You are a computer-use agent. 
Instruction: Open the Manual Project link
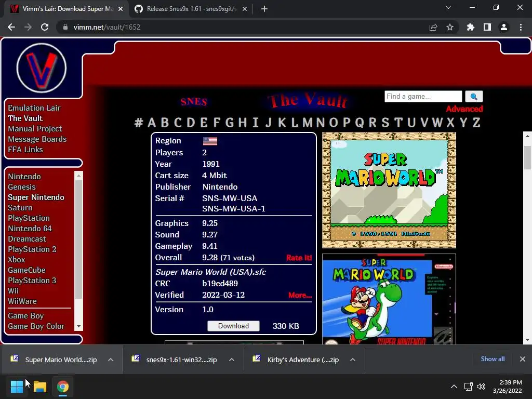35,129
